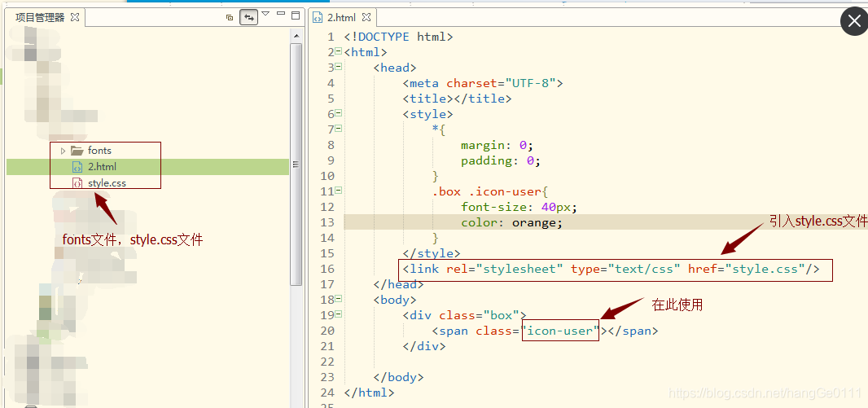
Task: Click the 2.html file icon in tree
Action: pyautogui.click(x=77, y=167)
